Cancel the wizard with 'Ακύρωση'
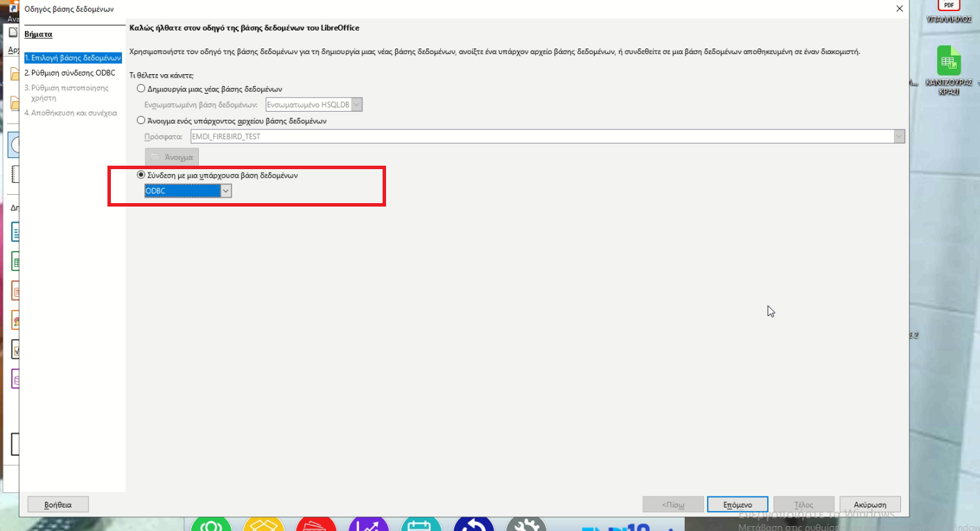980x531 pixels. click(x=870, y=504)
